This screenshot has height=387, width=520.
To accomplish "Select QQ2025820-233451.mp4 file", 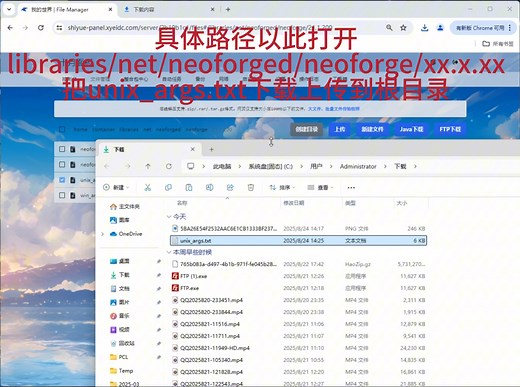I will (298, 300).
